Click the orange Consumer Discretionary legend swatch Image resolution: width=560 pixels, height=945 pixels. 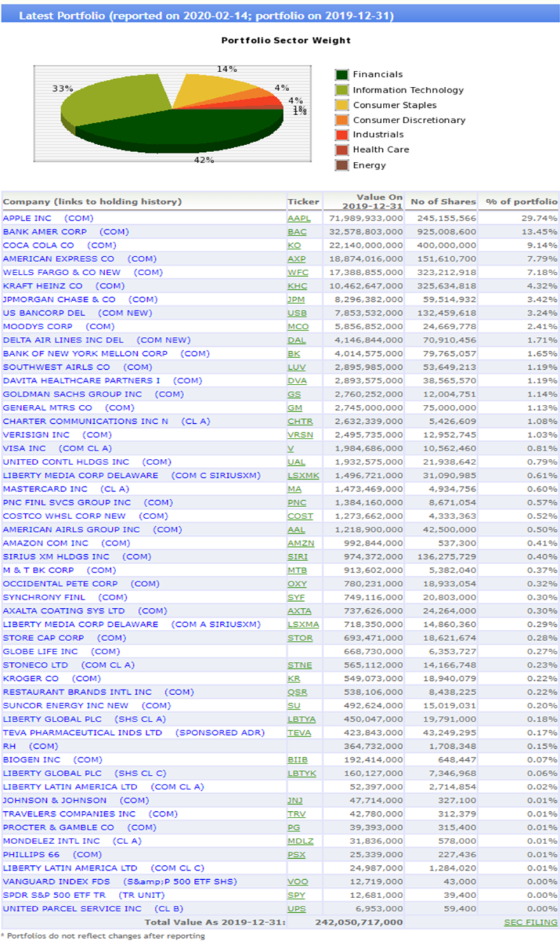click(x=342, y=120)
